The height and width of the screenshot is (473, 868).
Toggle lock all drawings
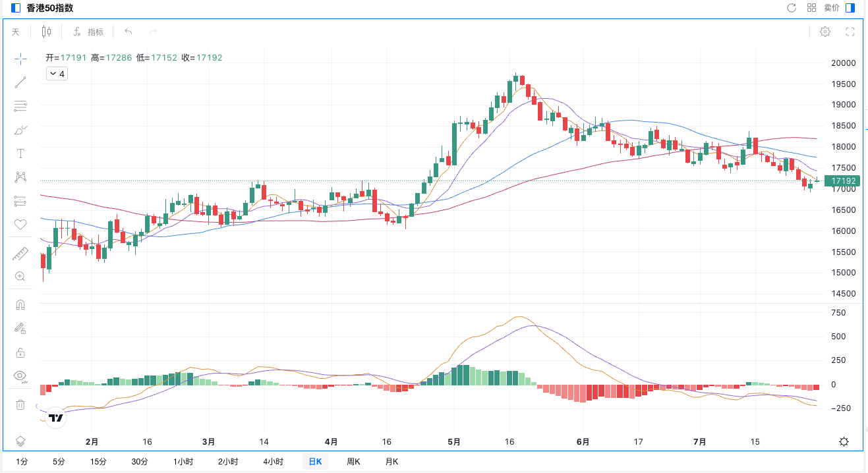pyautogui.click(x=20, y=352)
